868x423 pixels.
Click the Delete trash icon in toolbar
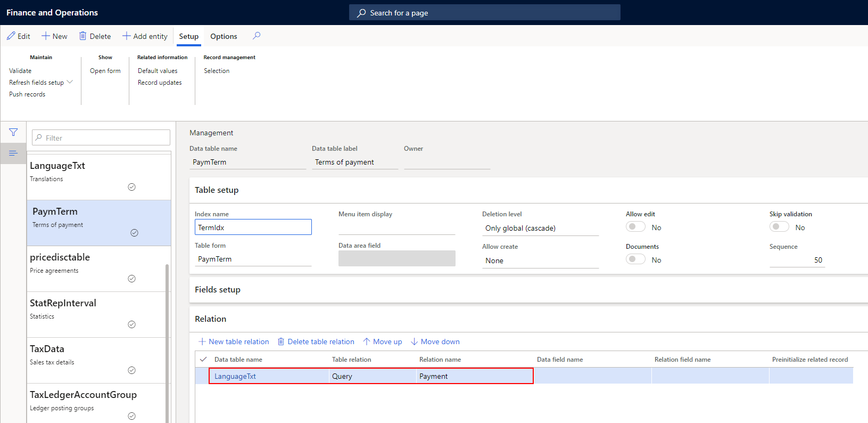tap(83, 36)
